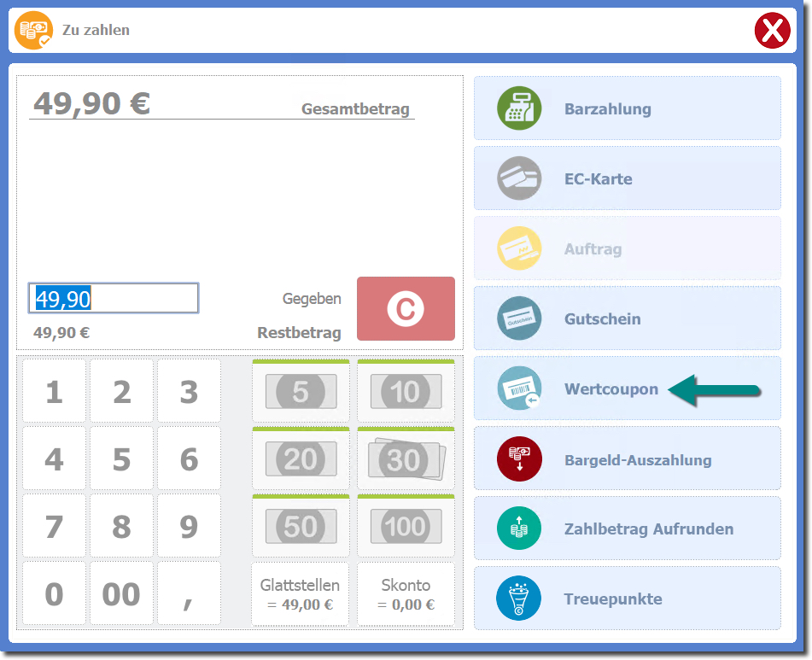
Task: Select the 30 euro banknotes button
Action: pos(406,459)
